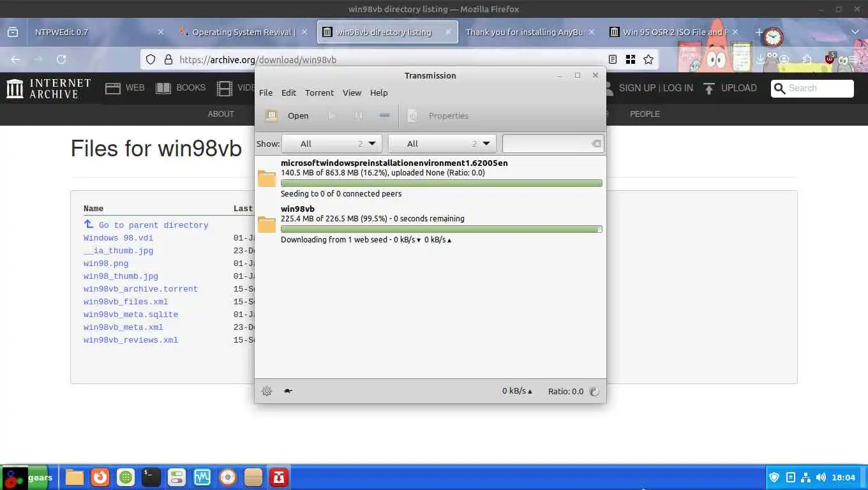The width and height of the screenshot is (868, 490).
Task: Open terminal from taskbar
Action: tap(151, 477)
